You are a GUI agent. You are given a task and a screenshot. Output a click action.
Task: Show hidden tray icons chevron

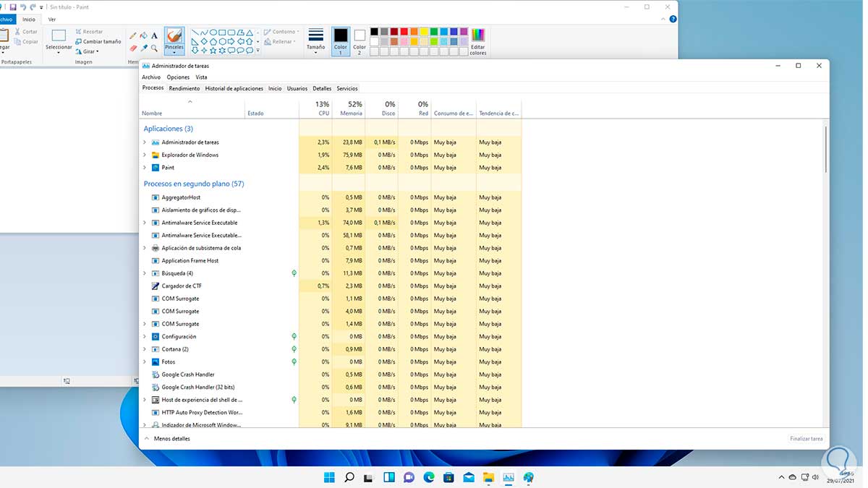click(x=781, y=478)
